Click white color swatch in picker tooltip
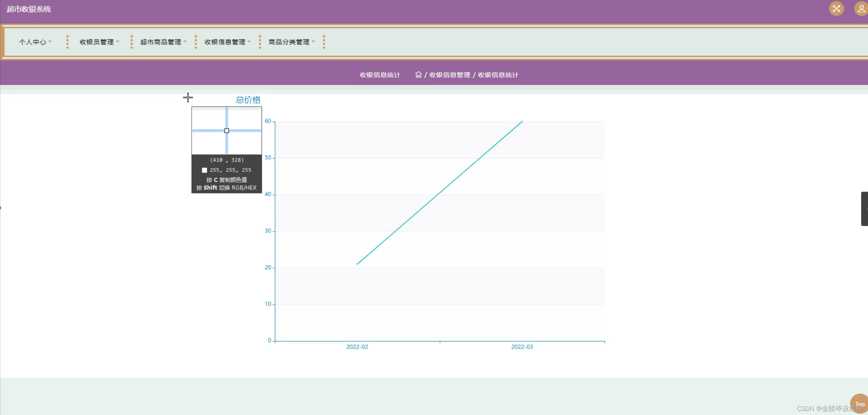Screen dimensions: 868x415 (204, 170)
